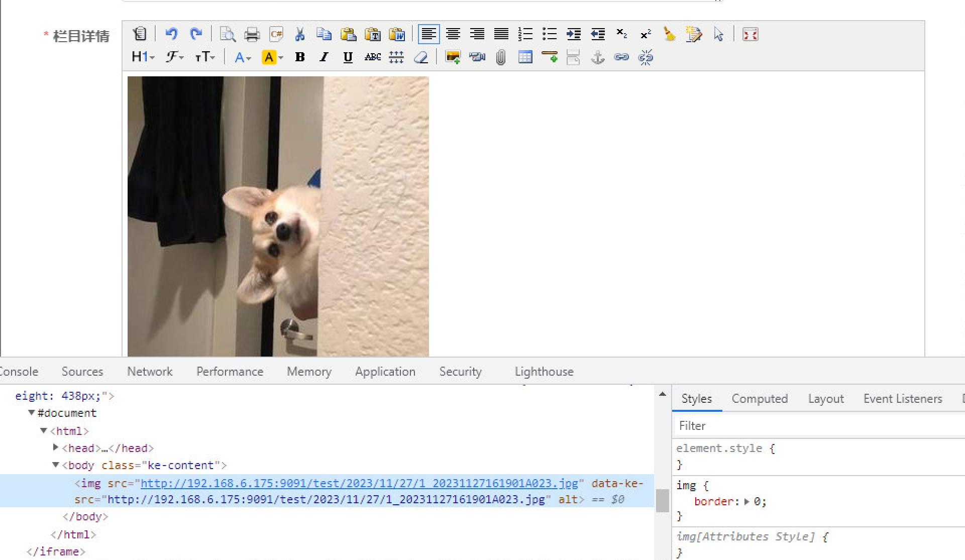Click the fullscreen editor icon
The width and height of the screenshot is (965, 560).
[x=750, y=34]
